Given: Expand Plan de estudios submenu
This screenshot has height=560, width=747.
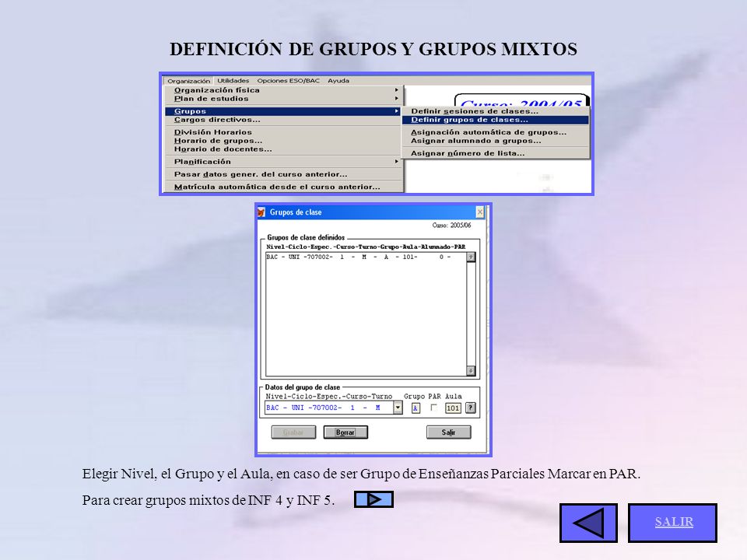Looking at the screenshot, I should click(284, 99).
